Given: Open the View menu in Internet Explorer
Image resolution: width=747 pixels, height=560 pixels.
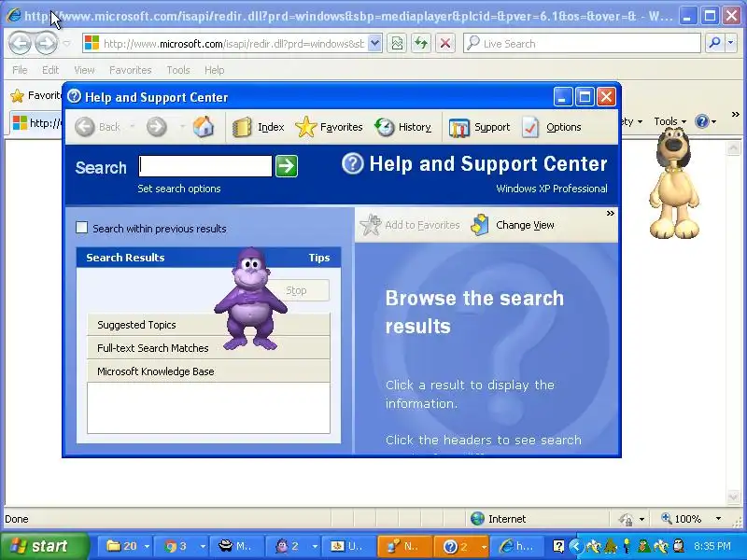Looking at the screenshot, I should [x=84, y=70].
